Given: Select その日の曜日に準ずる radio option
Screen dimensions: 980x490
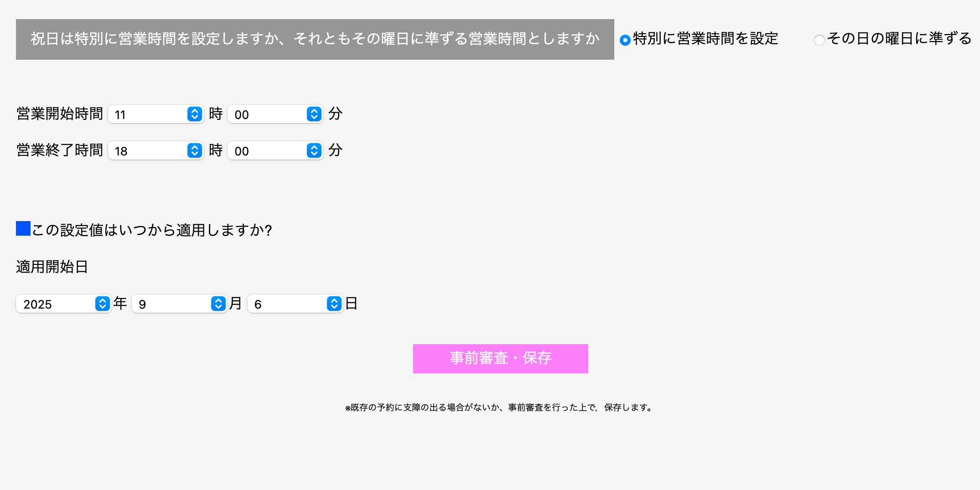Looking at the screenshot, I should pyautogui.click(x=819, y=40).
